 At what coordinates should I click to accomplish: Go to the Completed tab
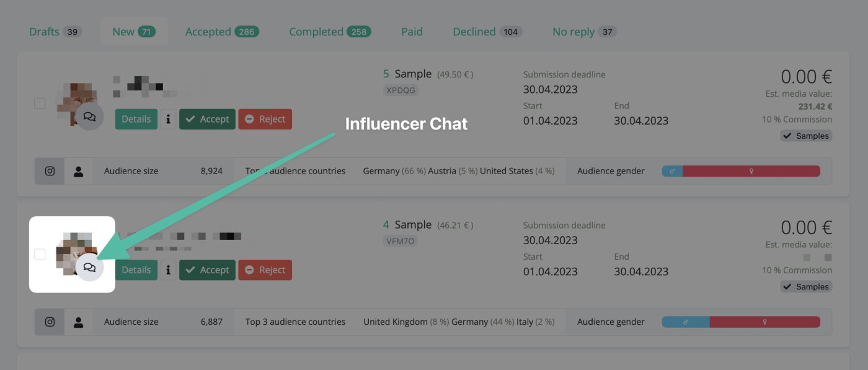click(x=316, y=32)
